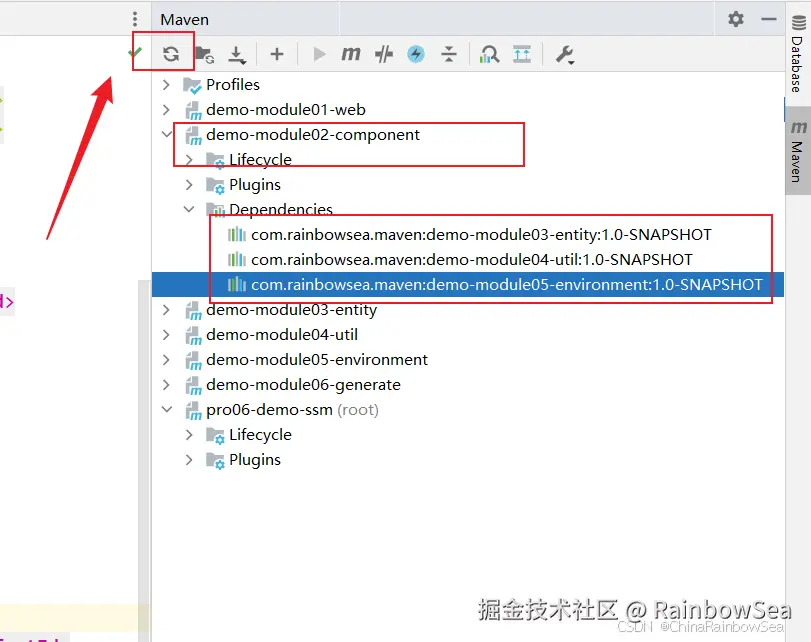Image resolution: width=811 pixels, height=642 pixels.
Task: Run the selected Maven build
Action: (319, 54)
